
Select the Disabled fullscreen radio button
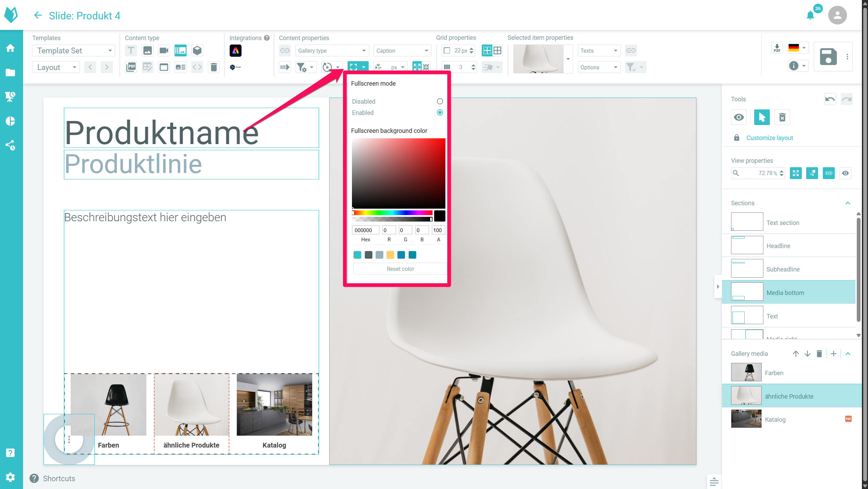(x=440, y=101)
